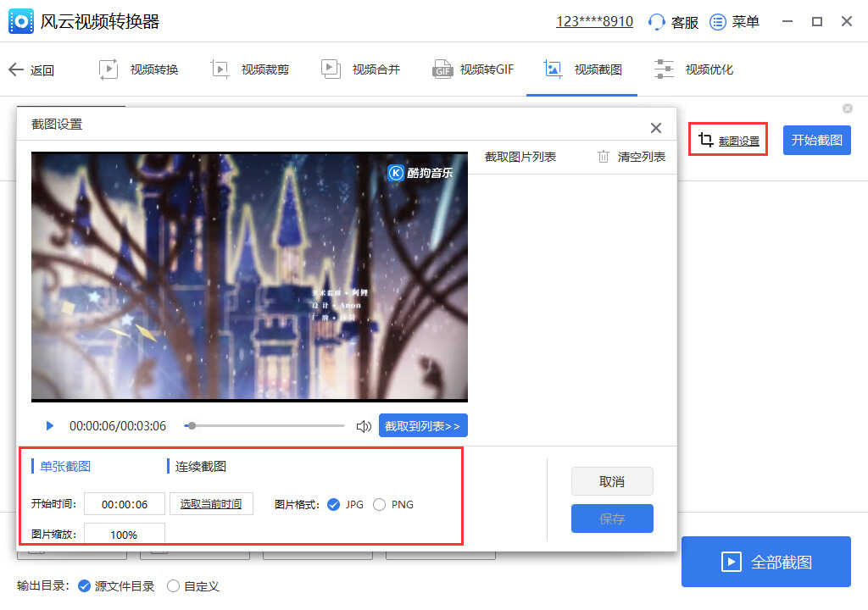Click the play icon on 全部截图 button
The image size is (868, 610).
[731, 562]
